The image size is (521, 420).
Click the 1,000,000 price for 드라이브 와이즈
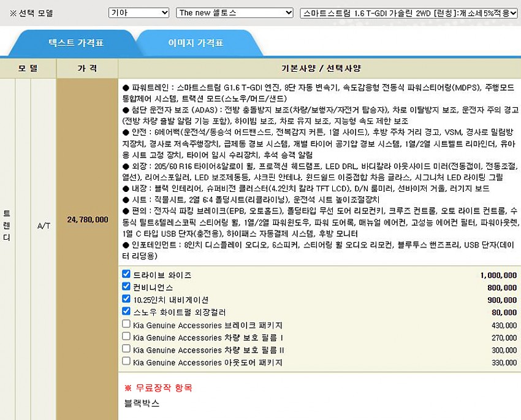(x=498, y=275)
